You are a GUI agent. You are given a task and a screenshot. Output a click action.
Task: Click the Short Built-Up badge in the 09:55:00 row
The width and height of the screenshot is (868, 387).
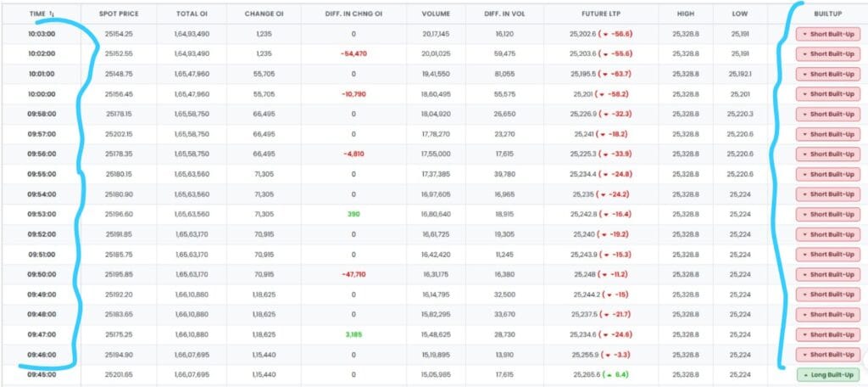point(827,173)
